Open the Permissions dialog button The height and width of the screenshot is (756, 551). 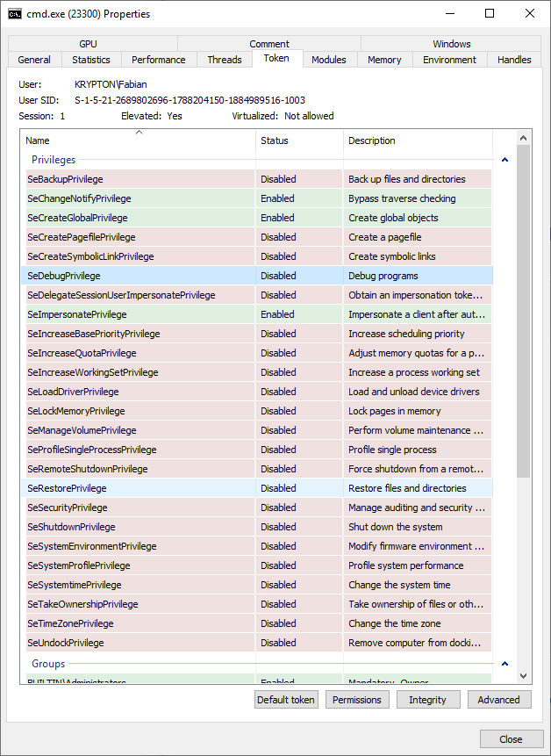point(357,700)
